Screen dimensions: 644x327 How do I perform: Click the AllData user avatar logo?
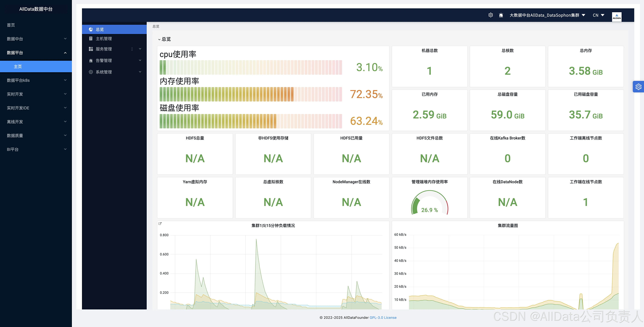pyautogui.click(x=617, y=17)
